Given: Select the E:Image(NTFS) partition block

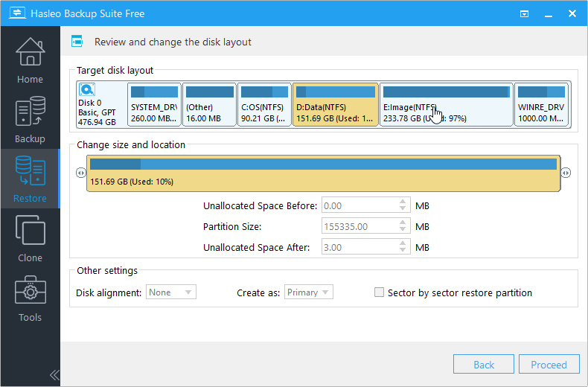Looking at the screenshot, I should pos(445,104).
